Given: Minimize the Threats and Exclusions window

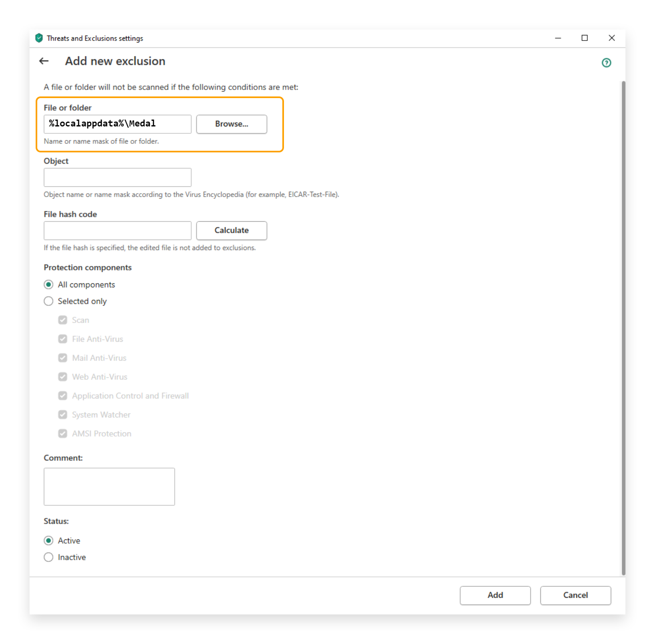Looking at the screenshot, I should click(x=558, y=38).
